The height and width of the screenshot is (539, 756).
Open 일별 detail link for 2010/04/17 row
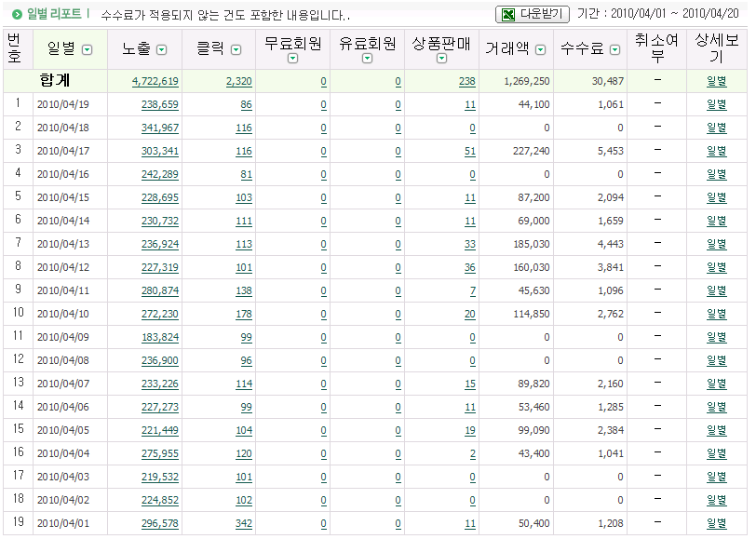click(716, 151)
